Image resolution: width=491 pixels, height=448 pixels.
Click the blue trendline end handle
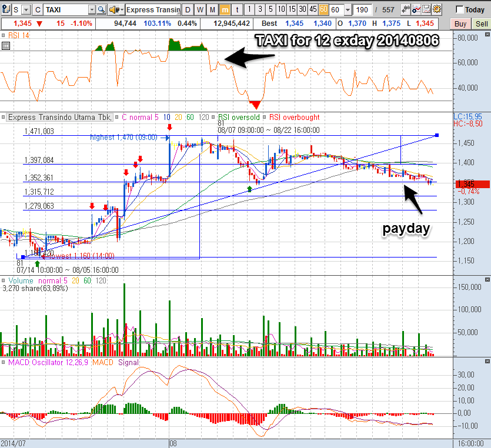[437, 135]
